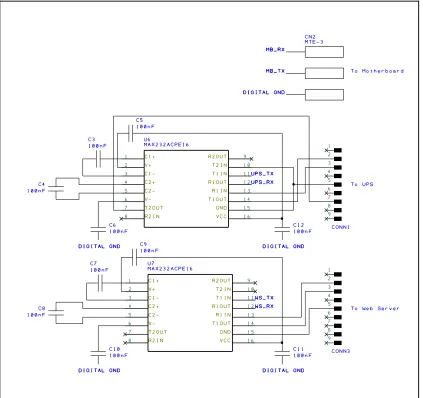Click the U6 MAX232ACPE16 part label

pyautogui.click(x=166, y=142)
